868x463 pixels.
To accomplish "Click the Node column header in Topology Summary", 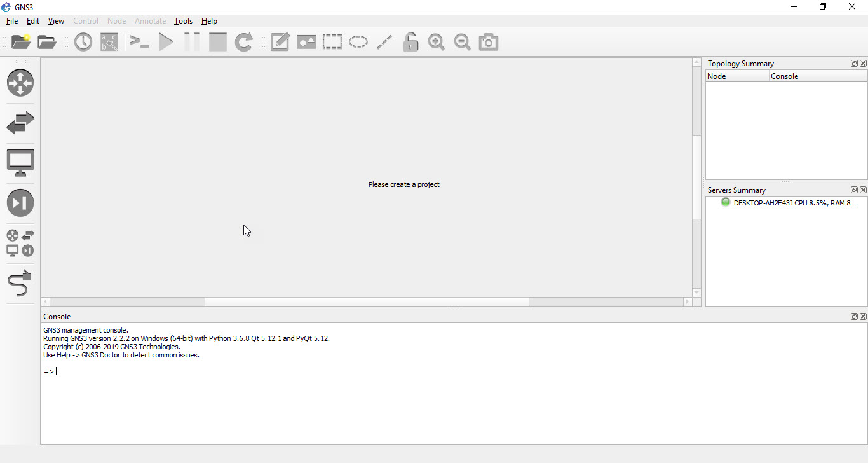I will pos(737,76).
